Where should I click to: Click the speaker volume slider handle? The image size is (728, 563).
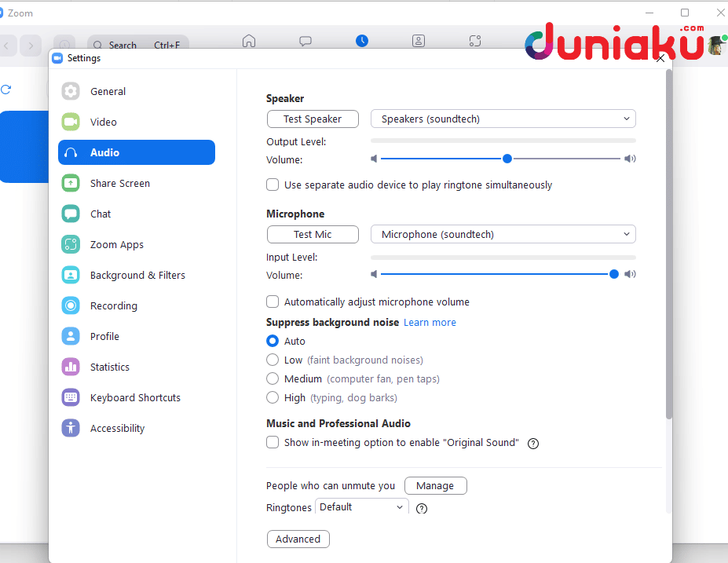click(x=507, y=159)
